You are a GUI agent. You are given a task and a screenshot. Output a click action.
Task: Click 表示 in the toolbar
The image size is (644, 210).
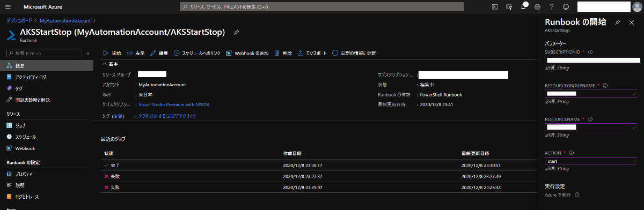tap(136, 53)
